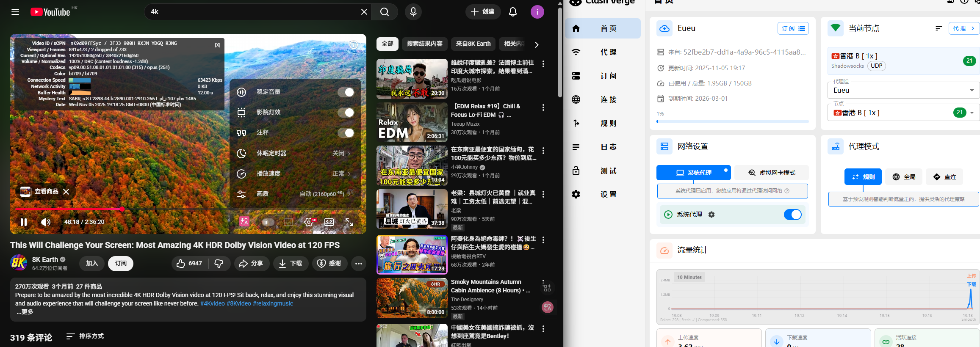This screenshot has height=347, width=980.
Task: Turn off the 系统代理 switch
Action: (792, 215)
